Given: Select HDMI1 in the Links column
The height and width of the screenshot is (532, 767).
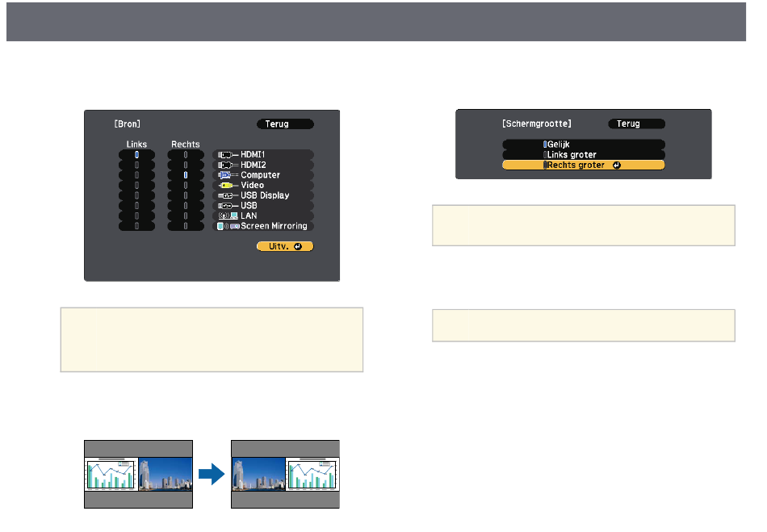Looking at the screenshot, I should pos(136,154).
